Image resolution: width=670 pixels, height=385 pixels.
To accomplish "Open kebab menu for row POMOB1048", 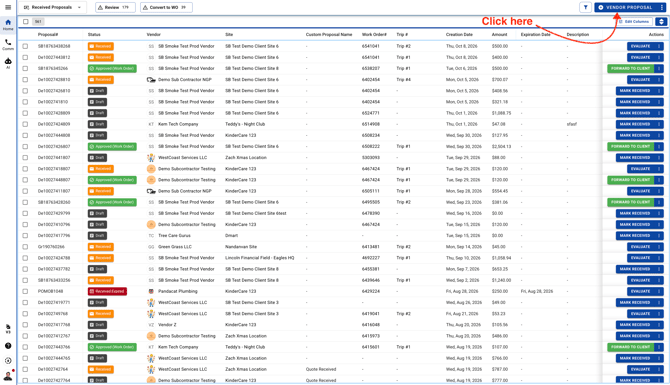I will (659, 291).
